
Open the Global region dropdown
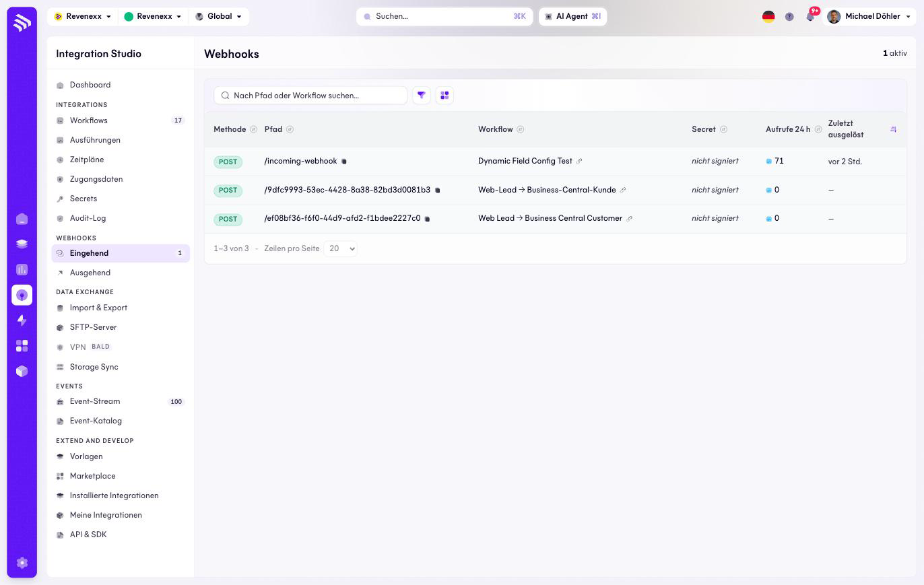pyautogui.click(x=218, y=17)
